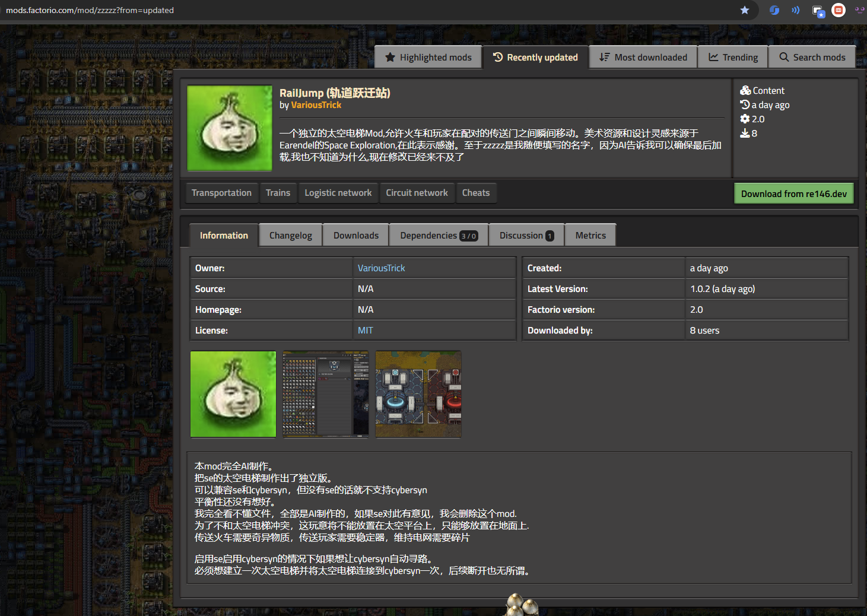Click the blue swirl extension icon
Image resolution: width=867 pixels, height=616 pixels.
774,10
